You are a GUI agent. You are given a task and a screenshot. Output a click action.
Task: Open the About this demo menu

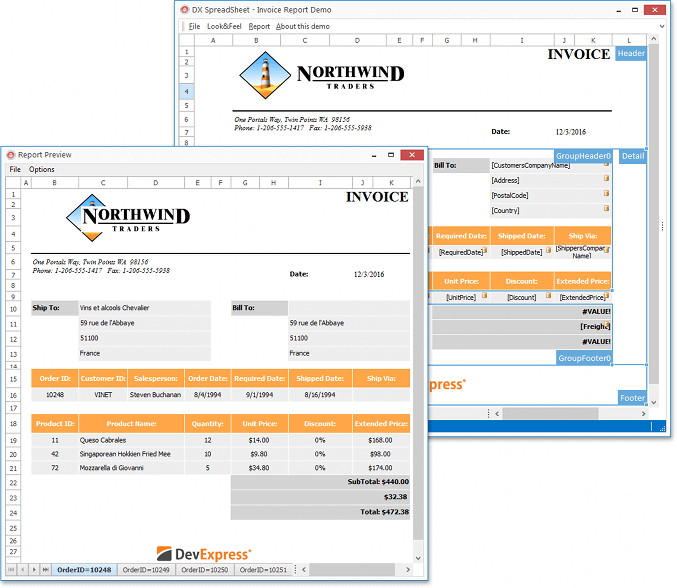pyautogui.click(x=303, y=26)
